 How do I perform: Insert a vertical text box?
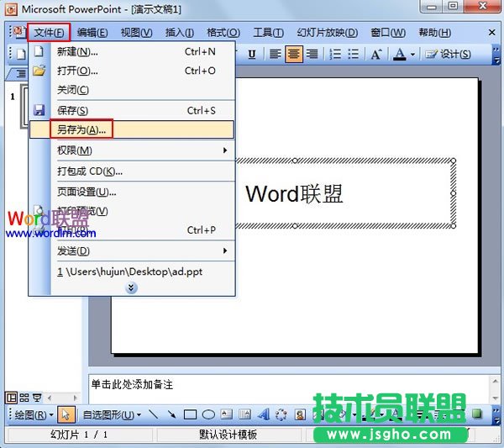pyautogui.click(x=244, y=414)
